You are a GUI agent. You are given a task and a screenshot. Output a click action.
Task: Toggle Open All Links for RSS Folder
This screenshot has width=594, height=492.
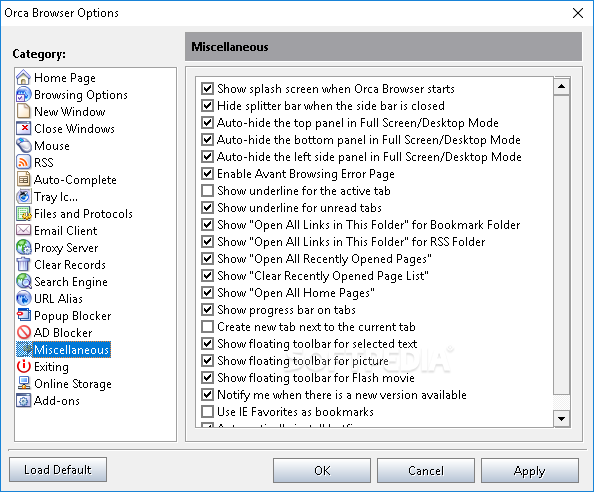tap(207, 242)
